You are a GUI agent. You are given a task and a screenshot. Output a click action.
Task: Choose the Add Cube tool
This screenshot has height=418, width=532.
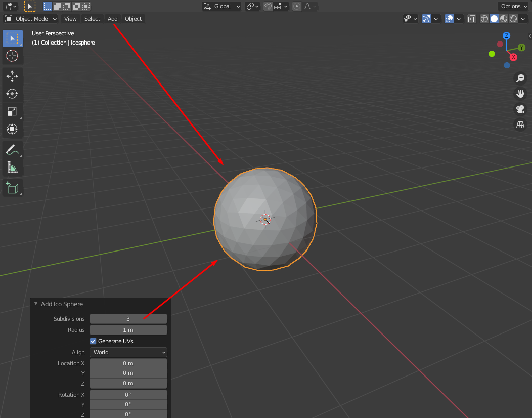pyautogui.click(x=13, y=188)
